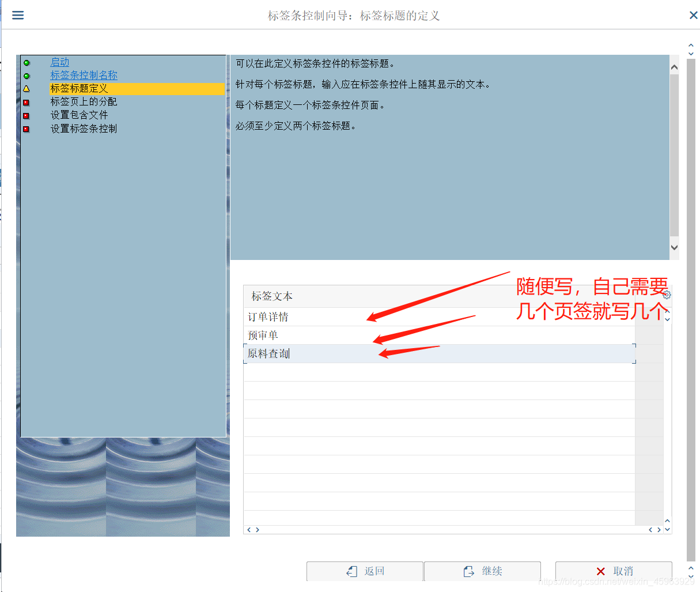The width and height of the screenshot is (700, 592).
Task: Select the 标签标题定义 step
Action: (x=137, y=88)
